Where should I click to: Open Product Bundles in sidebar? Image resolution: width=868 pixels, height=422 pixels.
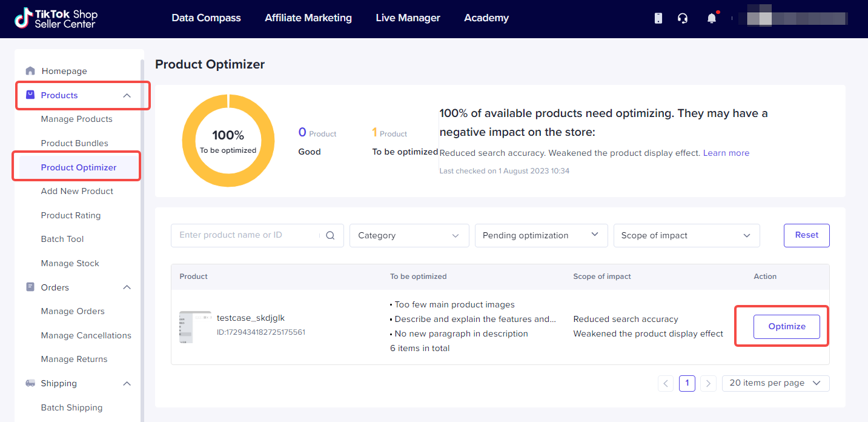(75, 143)
